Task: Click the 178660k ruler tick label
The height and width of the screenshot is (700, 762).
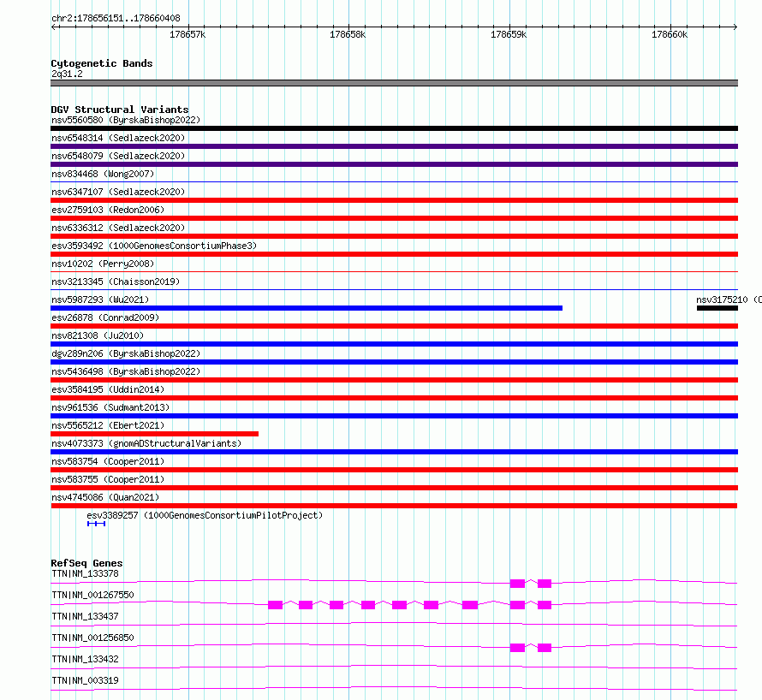Action: pos(670,34)
